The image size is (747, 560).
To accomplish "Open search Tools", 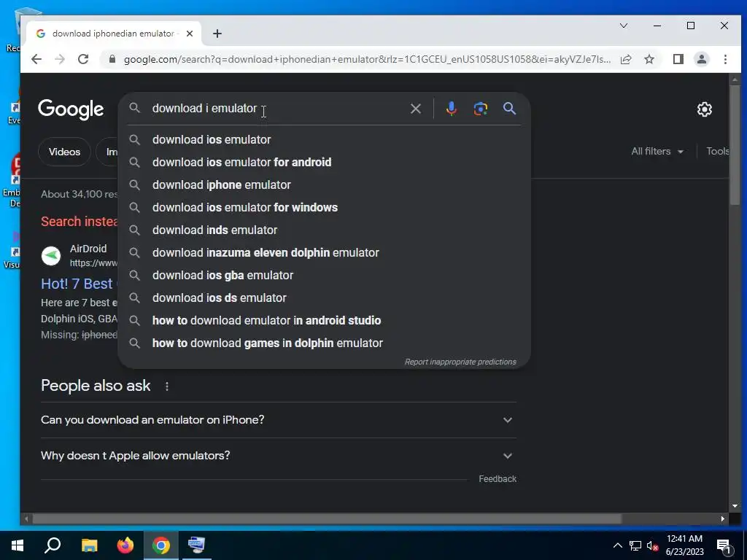I will 718,152.
